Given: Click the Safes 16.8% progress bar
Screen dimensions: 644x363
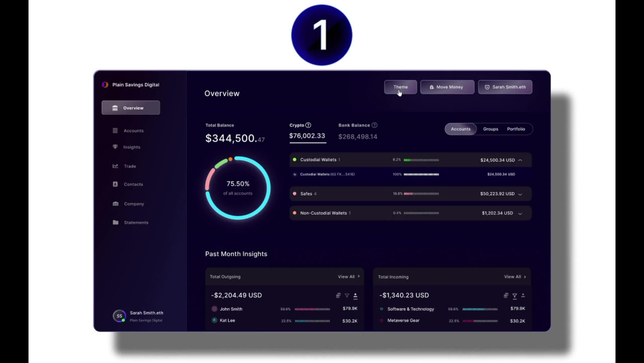Looking at the screenshot, I should (x=421, y=193).
